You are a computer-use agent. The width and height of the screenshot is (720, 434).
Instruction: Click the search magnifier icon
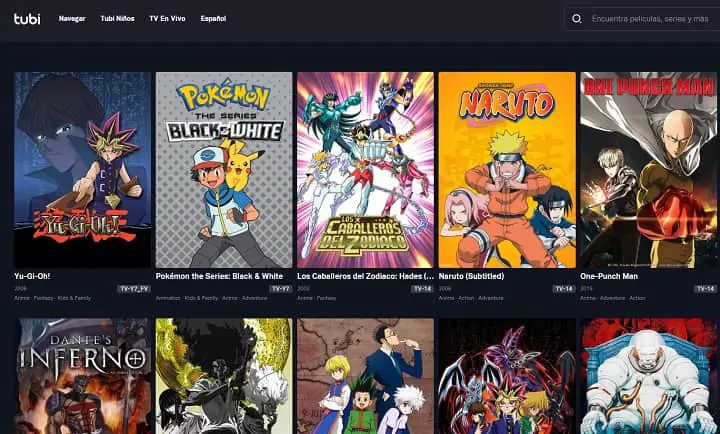tap(577, 19)
